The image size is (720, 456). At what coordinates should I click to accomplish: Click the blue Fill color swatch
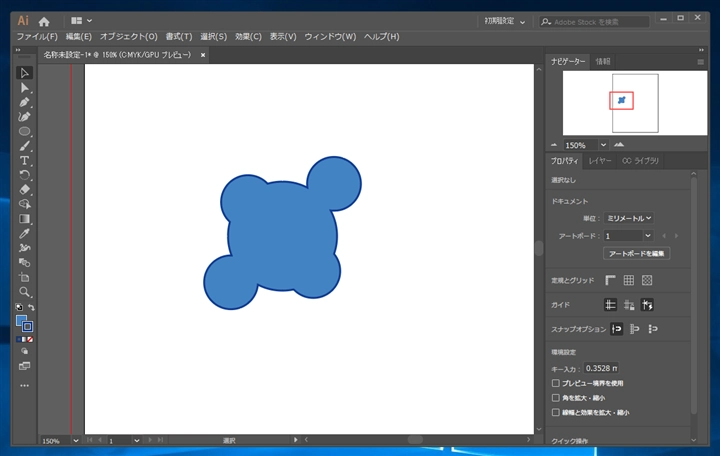tap(21, 321)
